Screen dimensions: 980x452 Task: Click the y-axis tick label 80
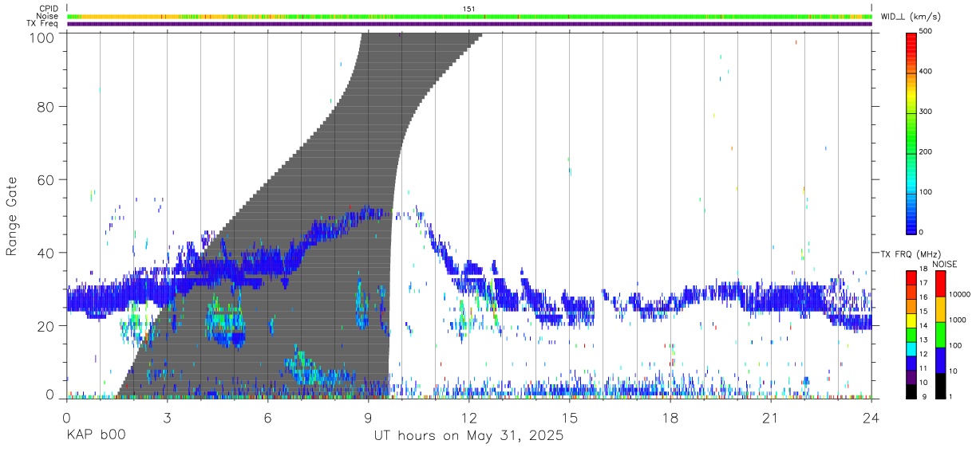(x=45, y=107)
